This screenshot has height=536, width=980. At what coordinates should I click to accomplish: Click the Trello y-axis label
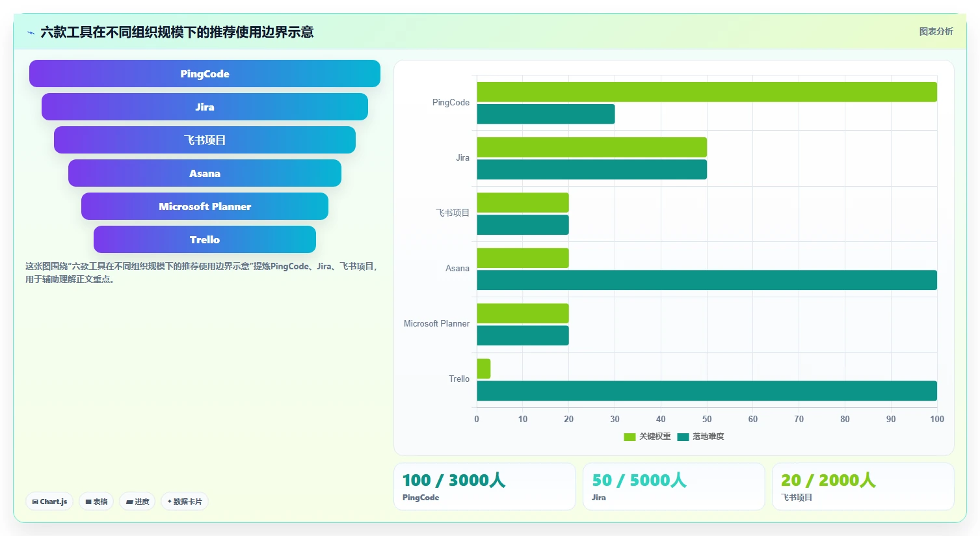pos(459,379)
